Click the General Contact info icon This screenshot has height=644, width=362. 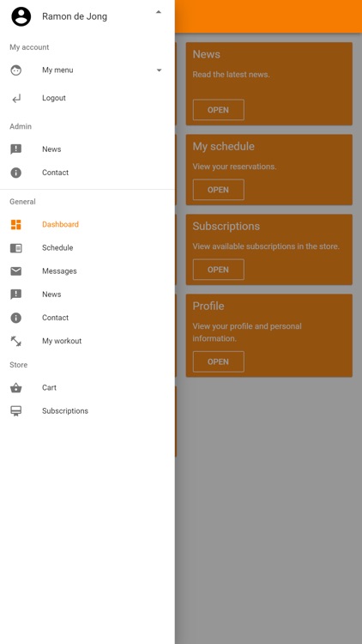pyautogui.click(x=16, y=318)
